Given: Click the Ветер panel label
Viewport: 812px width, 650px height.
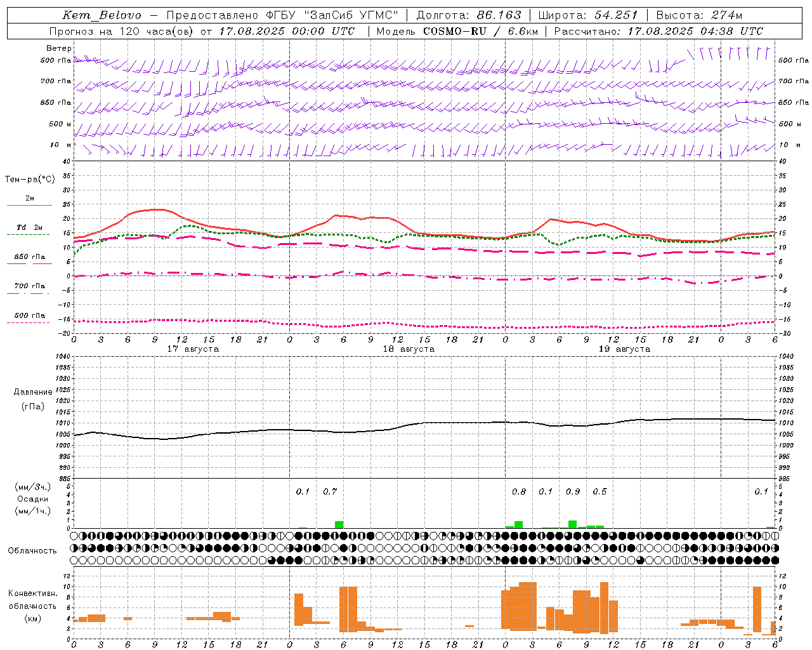Looking at the screenshot, I should click(59, 48).
